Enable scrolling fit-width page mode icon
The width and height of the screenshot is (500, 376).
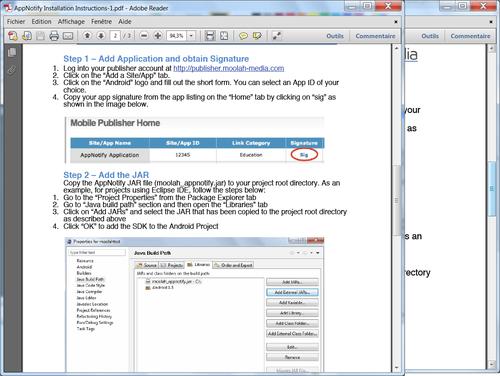pyautogui.click(x=210, y=36)
